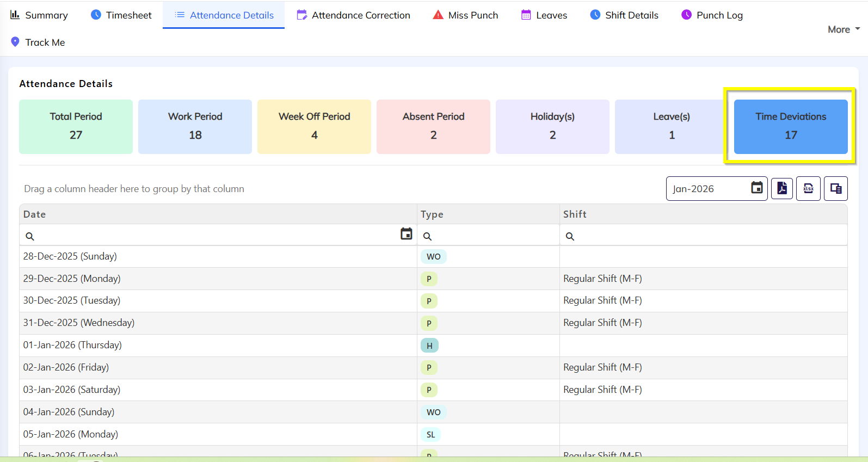Open the column chooser icon
The image size is (868, 462).
point(836,189)
